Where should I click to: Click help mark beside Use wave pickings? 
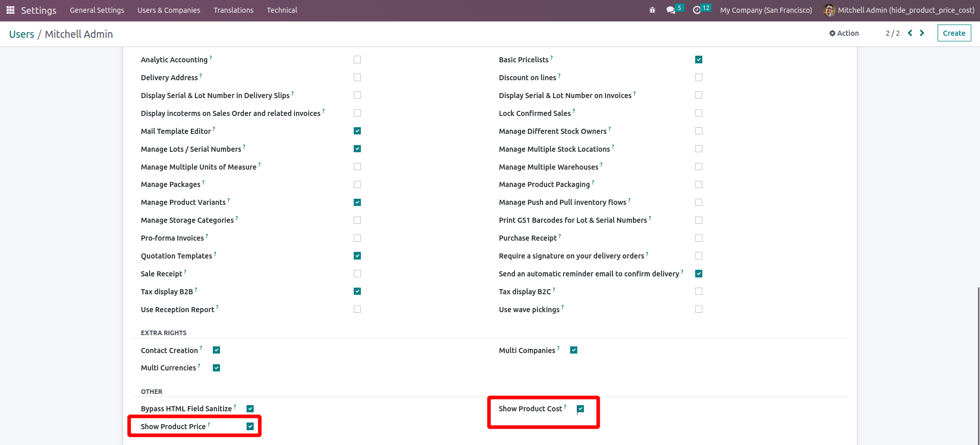[562, 307]
